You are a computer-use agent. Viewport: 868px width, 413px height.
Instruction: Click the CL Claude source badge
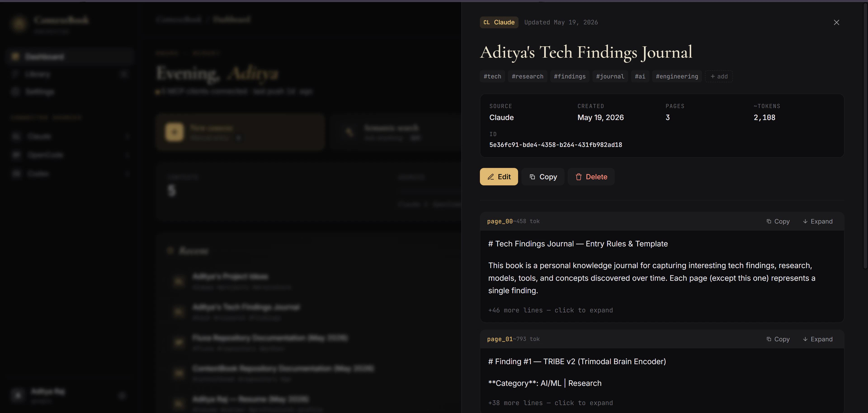[499, 22]
